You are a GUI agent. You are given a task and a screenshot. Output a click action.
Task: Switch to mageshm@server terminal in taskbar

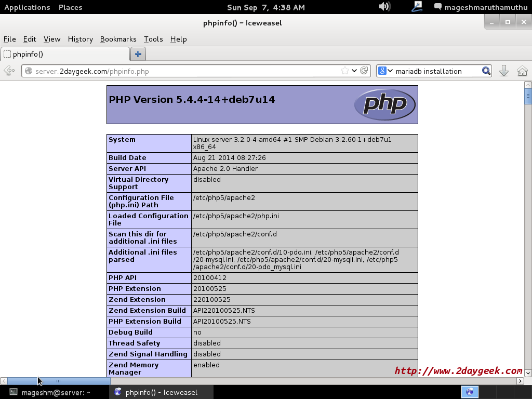point(50,392)
